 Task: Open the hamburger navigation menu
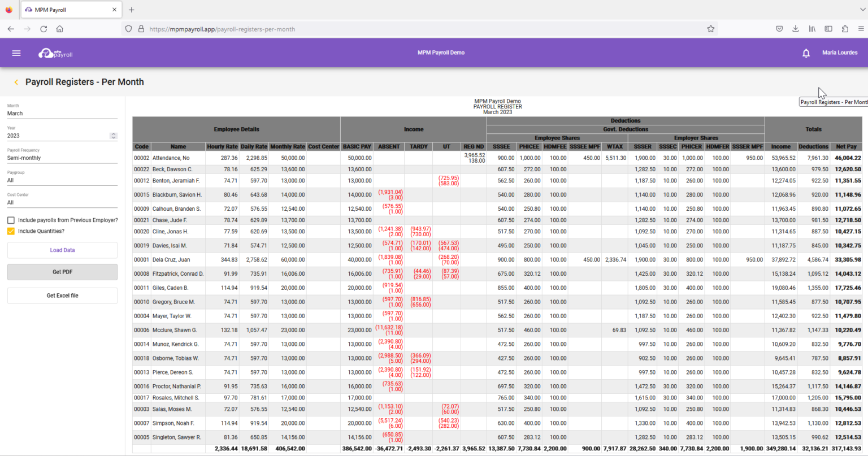coord(16,53)
